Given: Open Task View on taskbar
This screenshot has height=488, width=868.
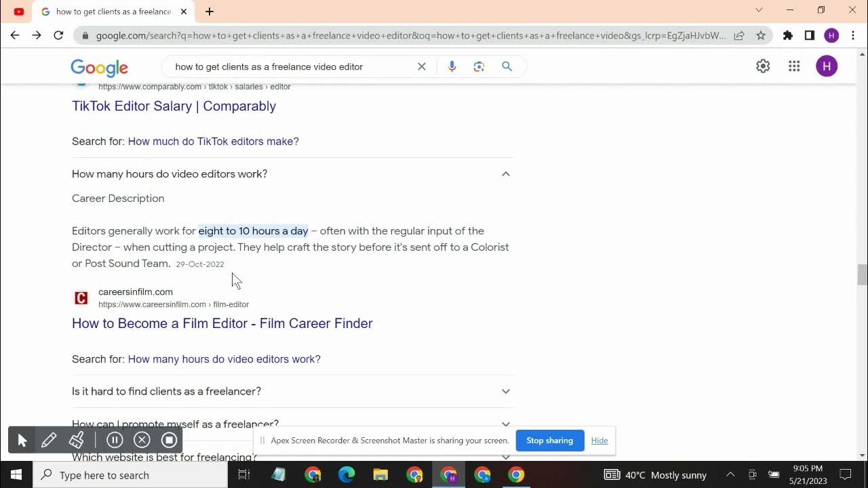Looking at the screenshot, I should click(x=244, y=474).
